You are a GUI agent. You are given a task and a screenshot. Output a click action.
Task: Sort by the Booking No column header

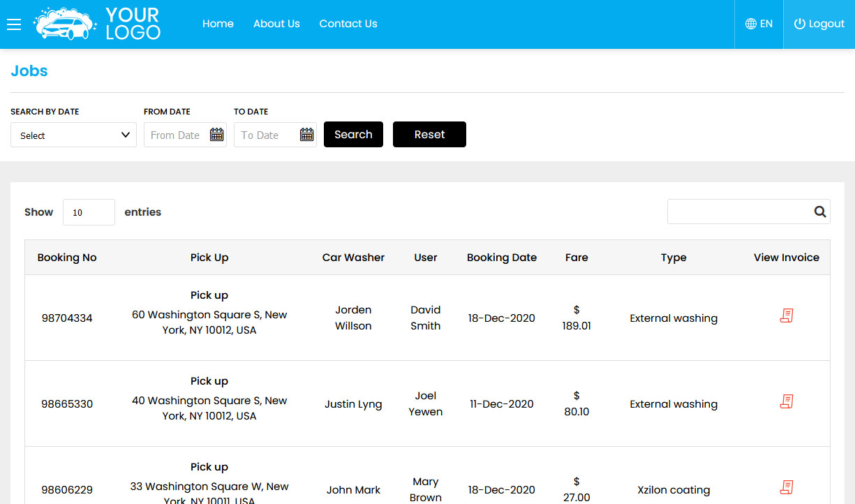[x=67, y=258]
